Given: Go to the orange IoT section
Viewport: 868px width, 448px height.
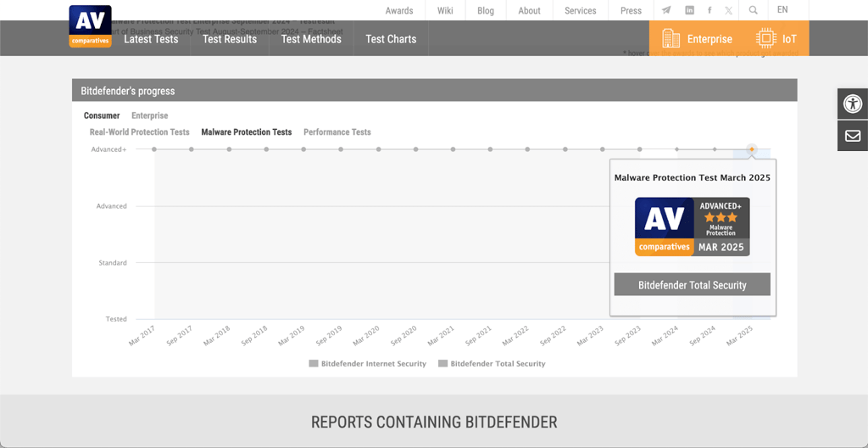Looking at the screenshot, I should (776, 38).
